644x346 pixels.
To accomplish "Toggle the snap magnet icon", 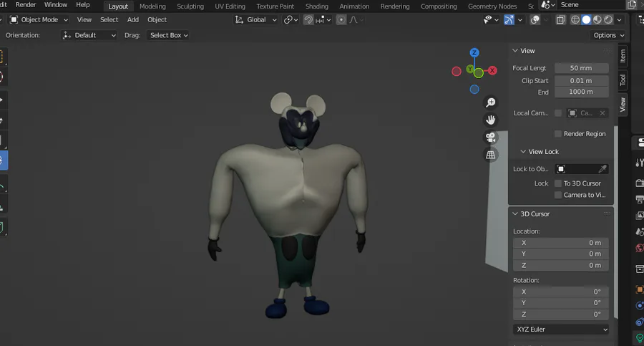I will 308,20.
